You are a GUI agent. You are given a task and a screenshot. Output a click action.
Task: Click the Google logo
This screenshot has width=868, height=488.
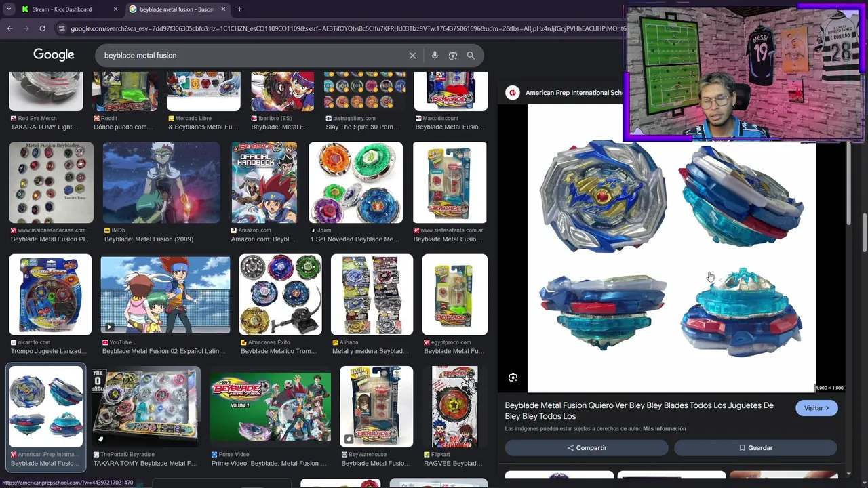point(54,55)
